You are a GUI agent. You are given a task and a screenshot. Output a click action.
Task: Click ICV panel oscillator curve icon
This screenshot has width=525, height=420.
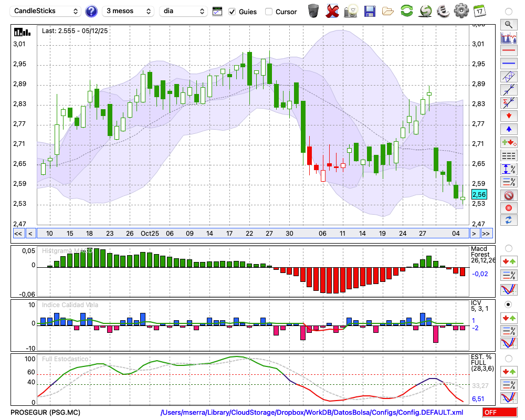click(509, 343)
